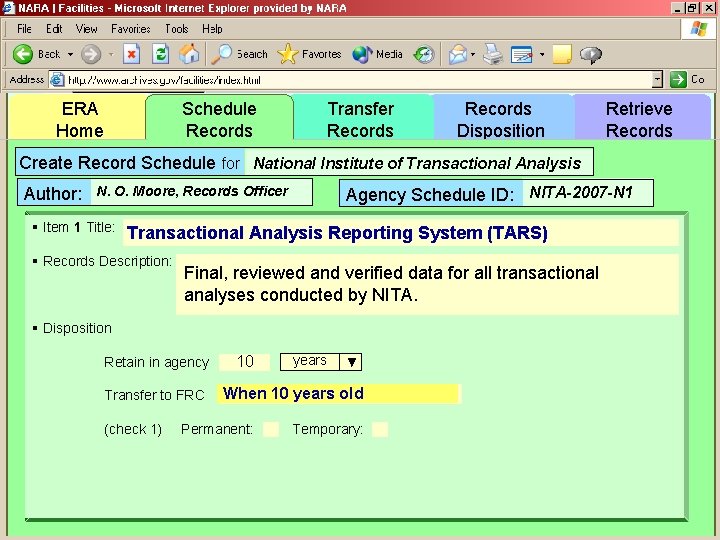Screen dimensions: 720x540
Task: Click the Edit page icon
Action: pyautogui.click(x=522, y=54)
